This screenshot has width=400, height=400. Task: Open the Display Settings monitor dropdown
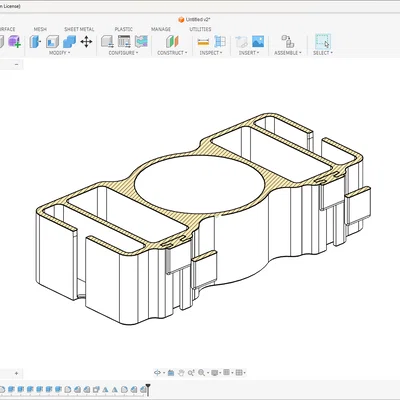216,373
